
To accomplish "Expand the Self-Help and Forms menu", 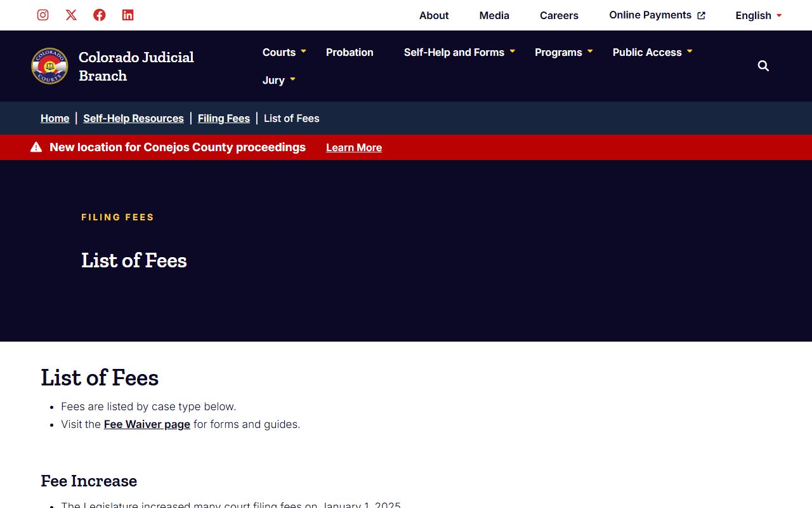I will click(x=459, y=52).
